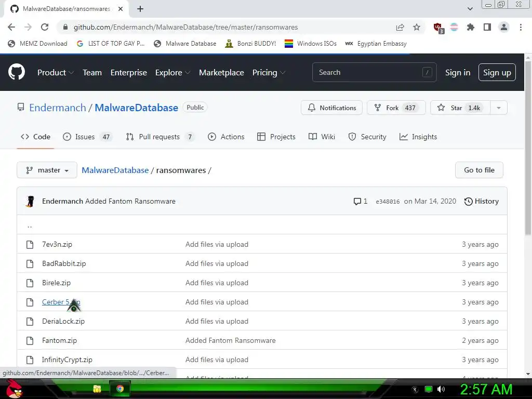
Task: Open commit hash e348016
Action: (388, 202)
